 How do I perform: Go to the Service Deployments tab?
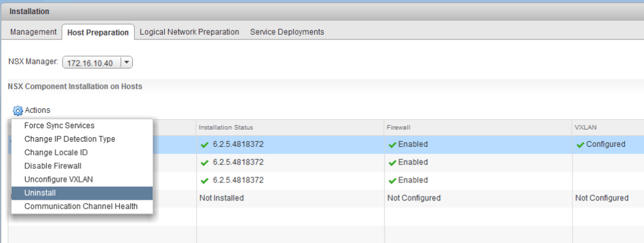(287, 32)
